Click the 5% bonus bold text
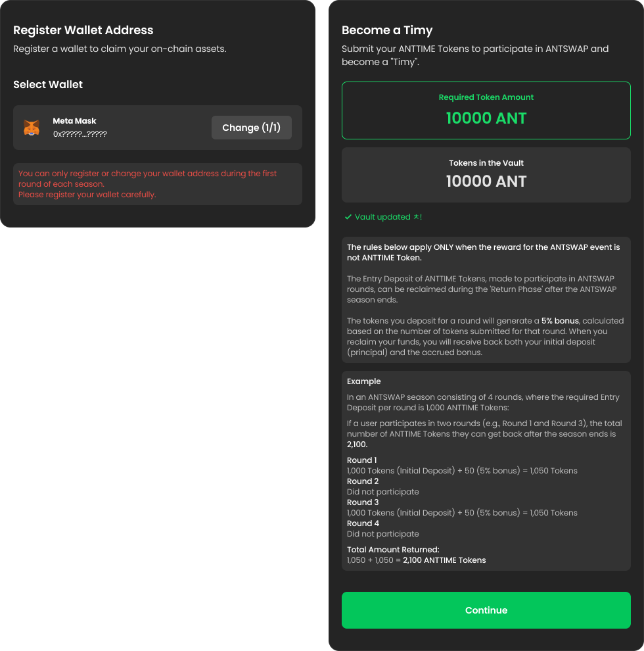Image resolution: width=644 pixels, height=651 pixels. point(560,321)
